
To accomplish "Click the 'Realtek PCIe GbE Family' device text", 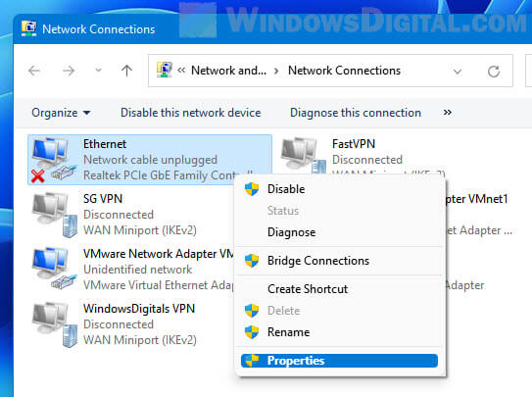I will click(x=146, y=175).
